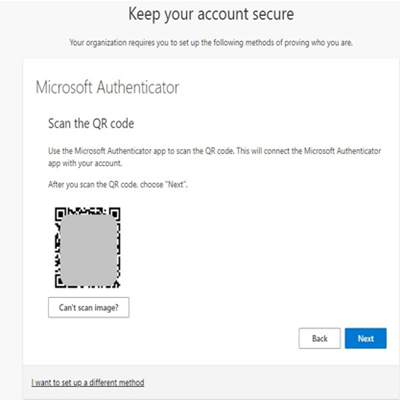Click the top edge pattern of the QR code

[87, 211]
